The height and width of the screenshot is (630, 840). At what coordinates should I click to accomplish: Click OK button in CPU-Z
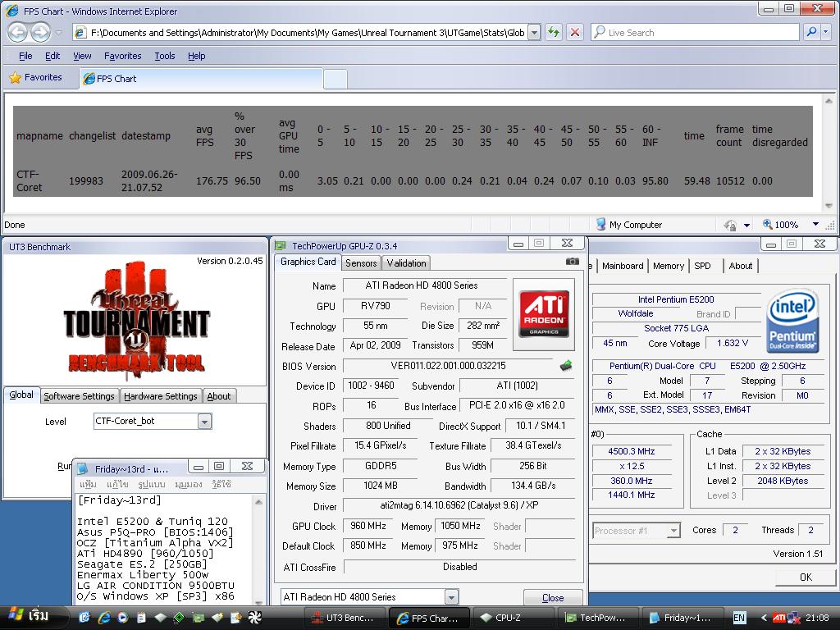(806, 577)
